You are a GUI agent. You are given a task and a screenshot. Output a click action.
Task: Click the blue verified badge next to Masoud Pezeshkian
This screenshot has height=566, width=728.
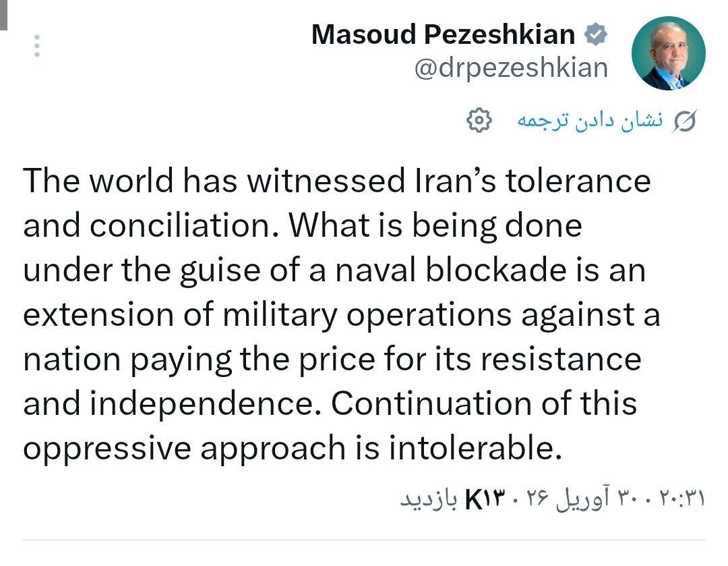pyautogui.click(x=596, y=32)
